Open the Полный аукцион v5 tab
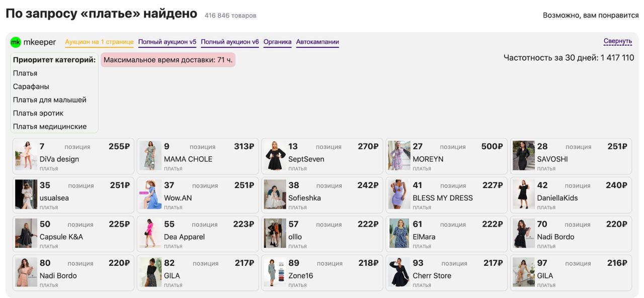 click(167, 42)
